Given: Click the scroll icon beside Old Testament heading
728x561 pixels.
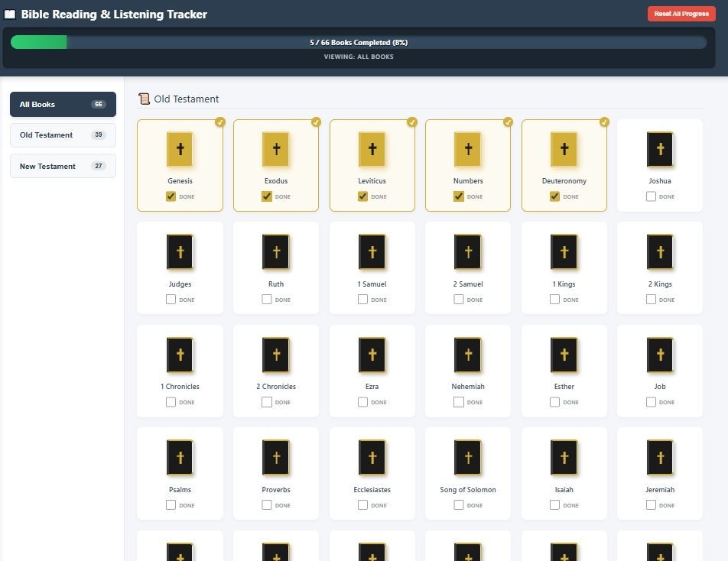Looking at the screenshot, I should point(144,99).
